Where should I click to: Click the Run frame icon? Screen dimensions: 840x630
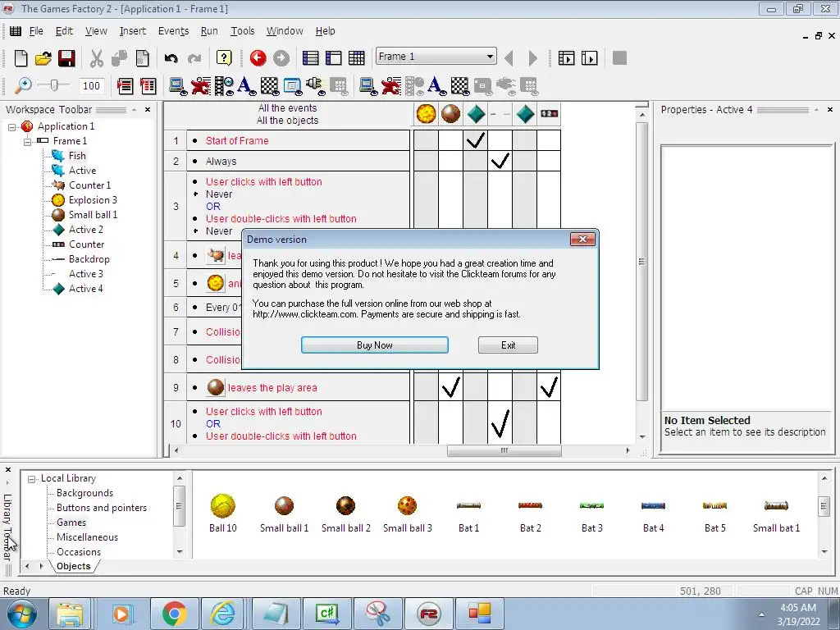tap(589, 58)
